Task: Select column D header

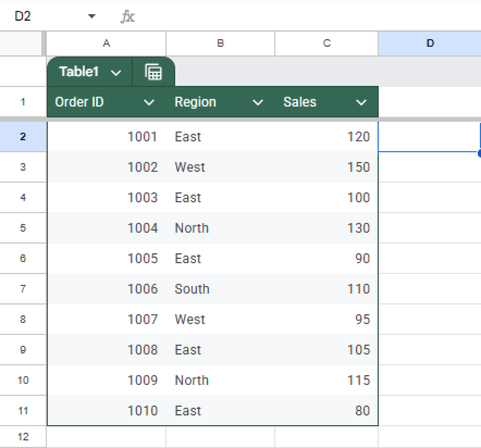Action: 430,43
